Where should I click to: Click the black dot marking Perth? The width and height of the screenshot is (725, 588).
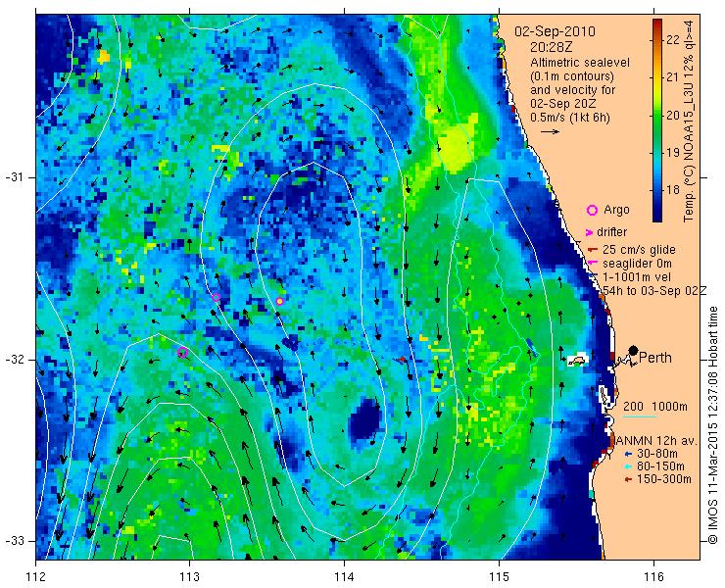(634, 350)
